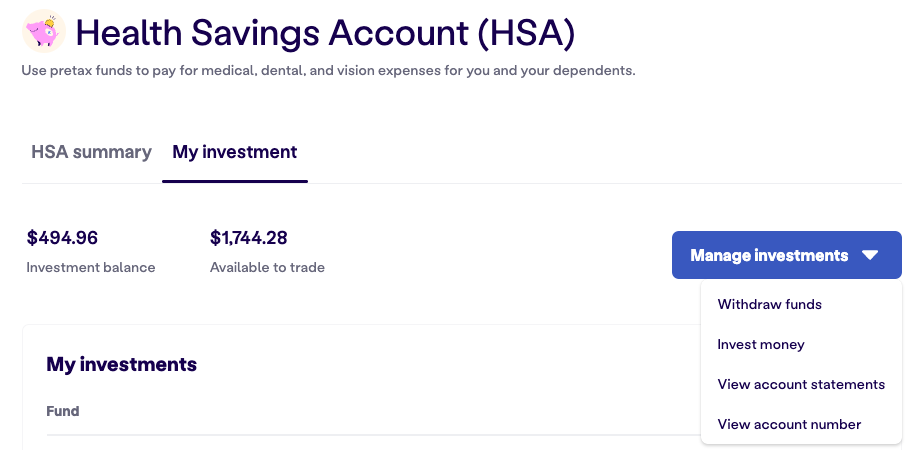Image resolution: width=912 pixels, height=450 pixels.
Task: Select the My investment tab
Action: coord(234,152)
